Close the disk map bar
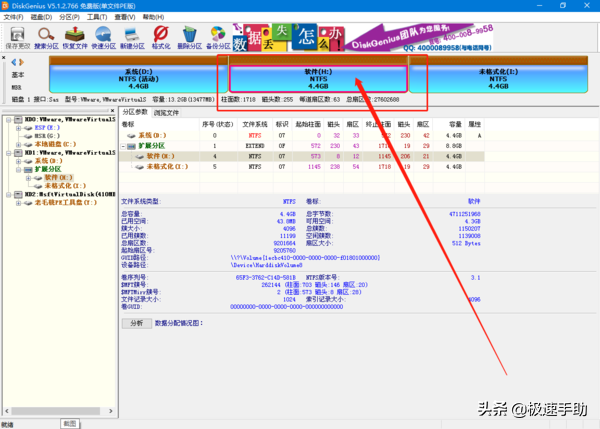 click(x=3, y=58)
